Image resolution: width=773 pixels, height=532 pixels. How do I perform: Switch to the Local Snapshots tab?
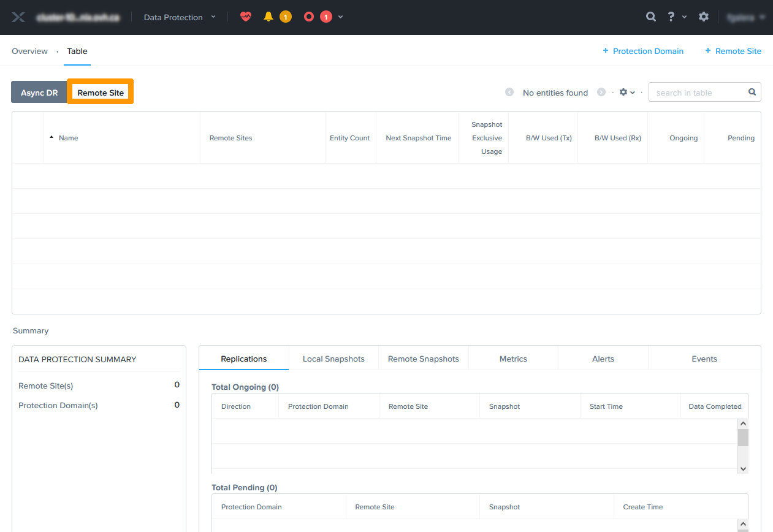point(333,359)
